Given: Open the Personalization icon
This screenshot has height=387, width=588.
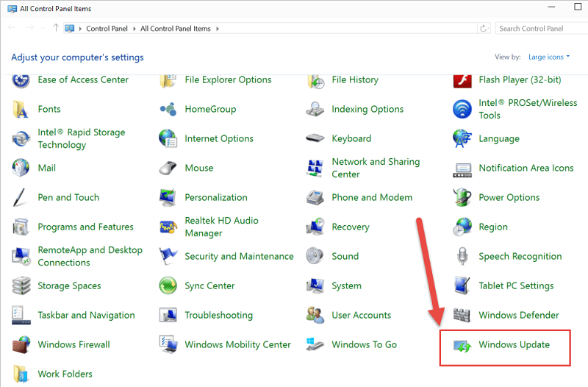Looking at the screenshot, I should coord(168,197).
